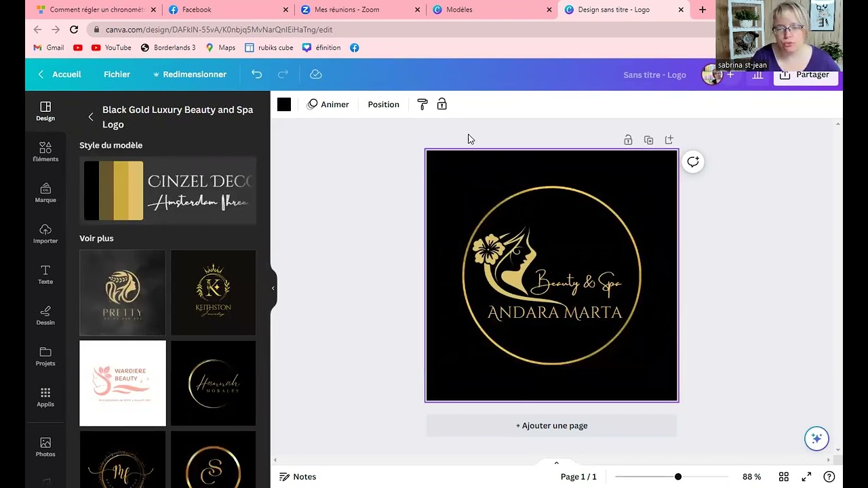Reload the browser page
Image resolution: width=868 pixels, height=488 pixels.
click(73, 30)
